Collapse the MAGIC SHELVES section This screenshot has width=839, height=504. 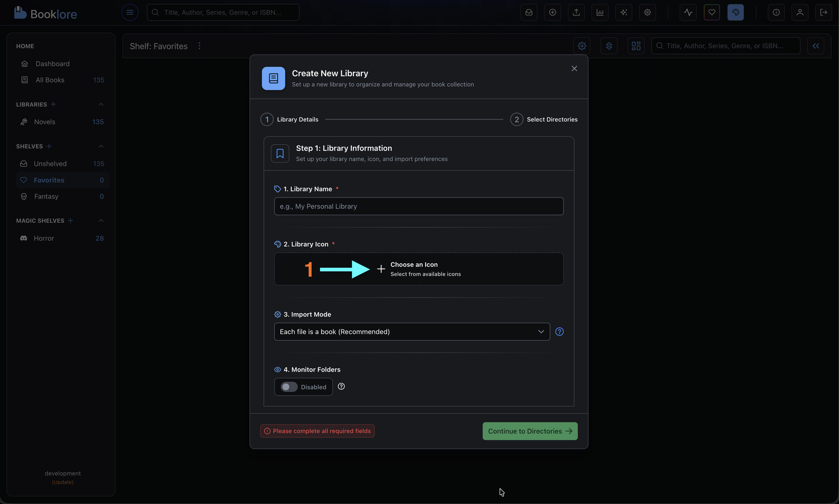coord(101,220)
